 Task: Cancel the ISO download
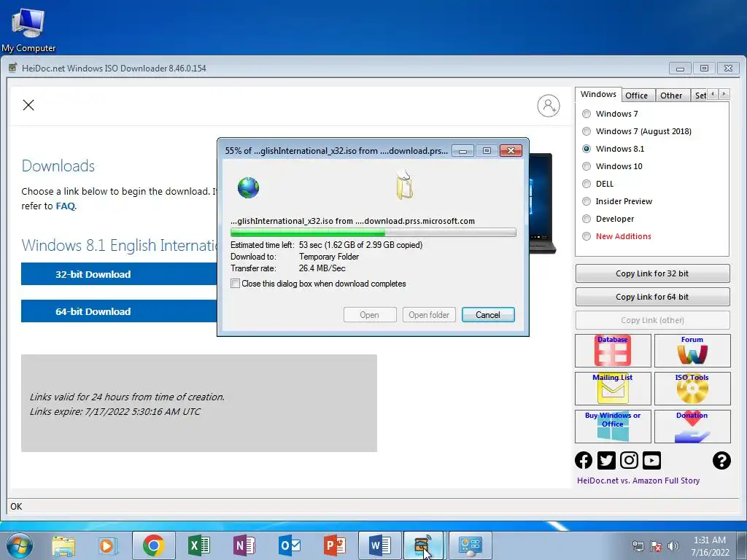point(488,315)
